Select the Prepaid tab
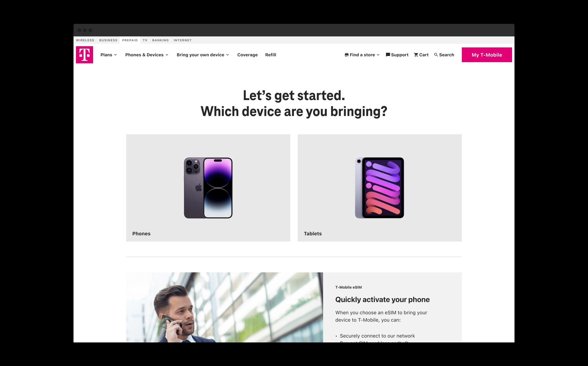This screenshot has width=588, height=366. click(130, 40)
